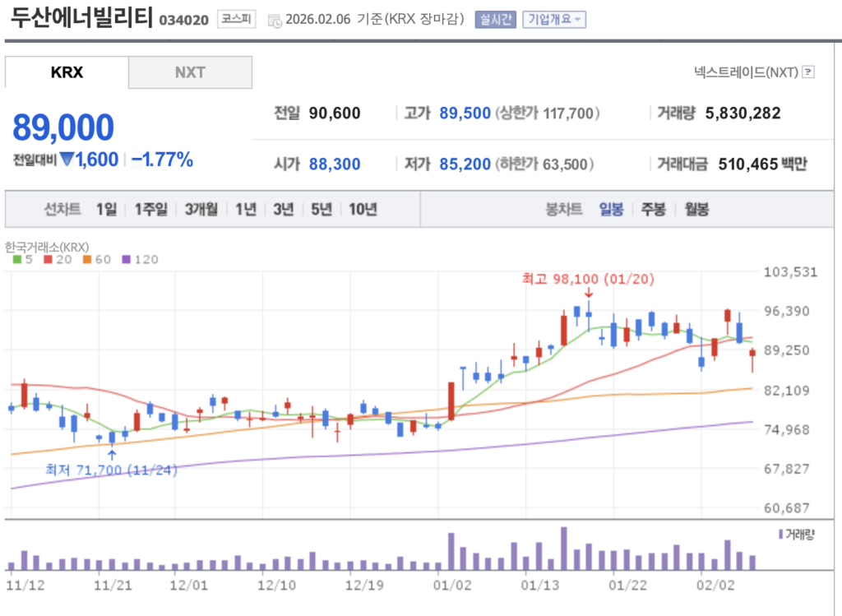Viewport: 842px width, 616px height.
Task: Open the 기업개요 dropdown
Action: point(554,20)
